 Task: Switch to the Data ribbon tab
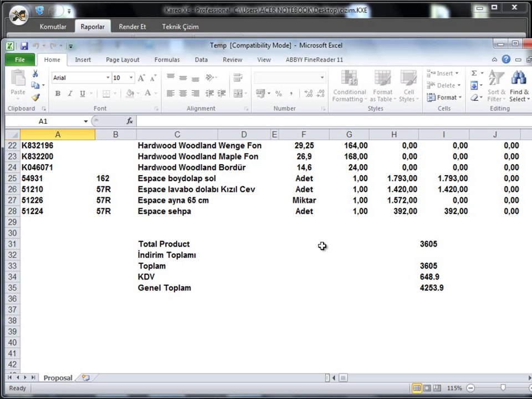coord(201,60)
